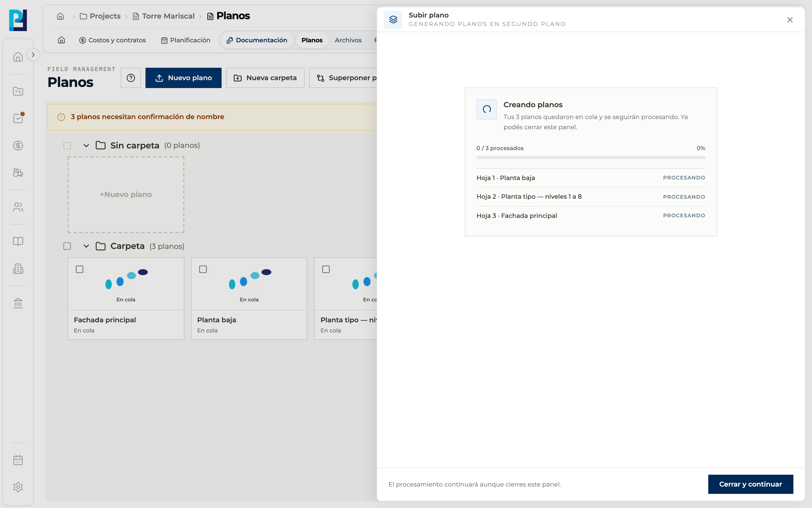Image resolution: width=812 pixels, height=508 pixels.
Task: Open the Planificación tab
Action: click(186, 40)
